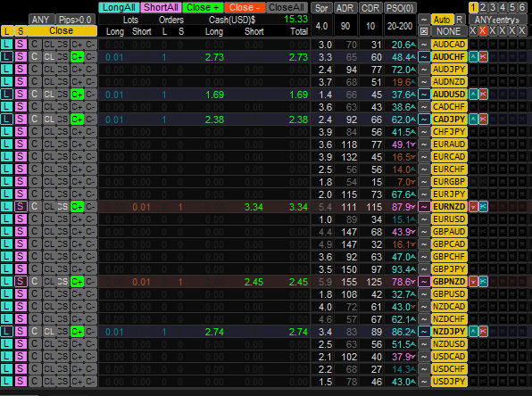Click the tilde chart icon beside NZDJPY

click(x=424, y=331)
